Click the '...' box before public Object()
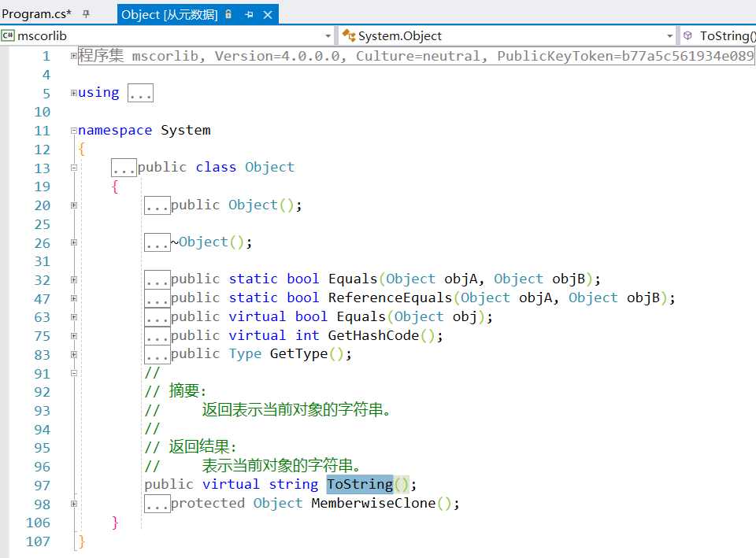 click(x=157, y=205)
